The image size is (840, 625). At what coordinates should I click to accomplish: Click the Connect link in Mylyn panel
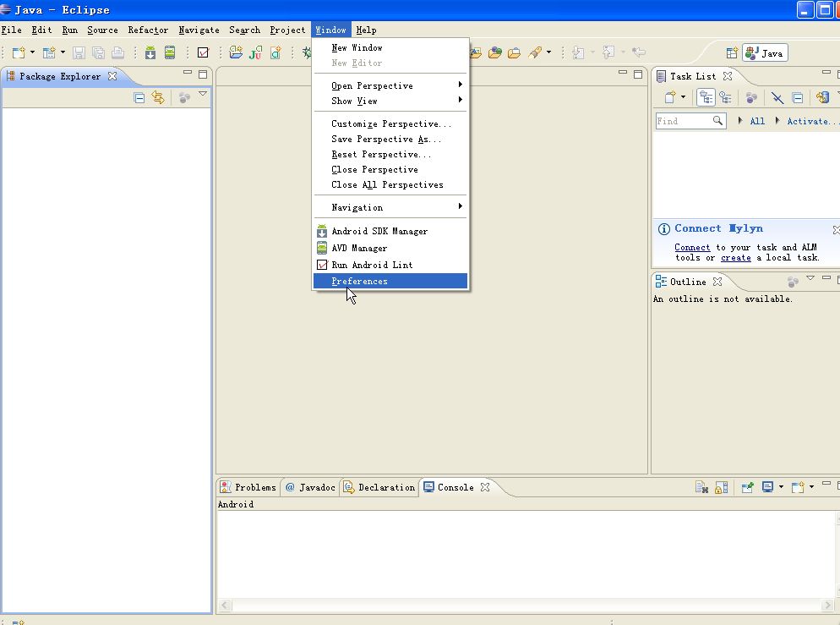pos(692,247)
